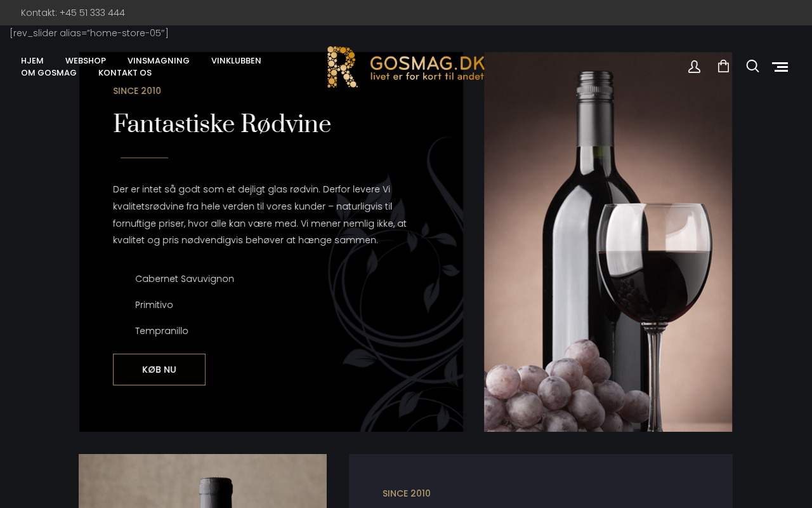This screenshot has width=812, height=508.
Task: Click the lower Since 2010 label
Action: click(x=407, y=493)
